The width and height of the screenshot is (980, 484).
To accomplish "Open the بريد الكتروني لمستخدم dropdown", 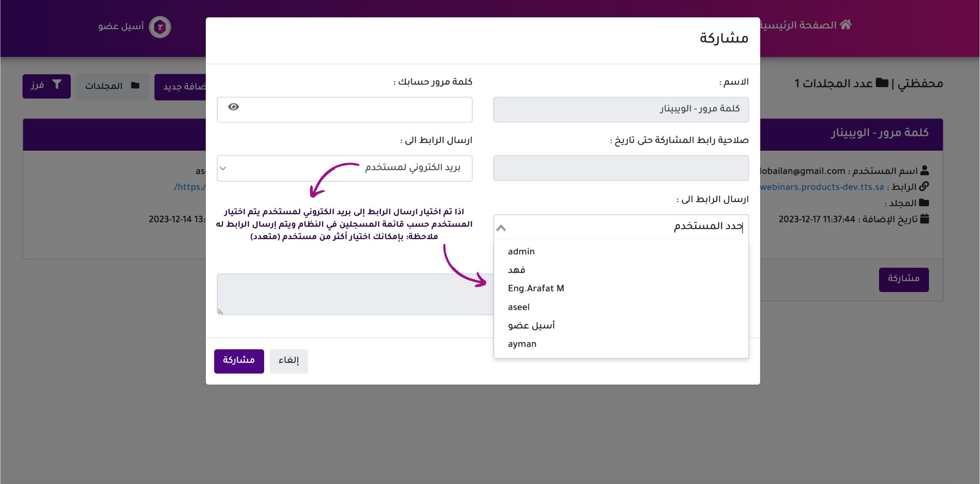I will 345,168.
